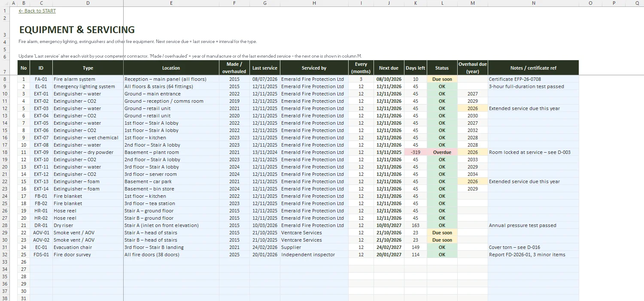This screenshot has height=301, width=644.
Task: Click the 'Next due' table header
Action: pos(389,68)
